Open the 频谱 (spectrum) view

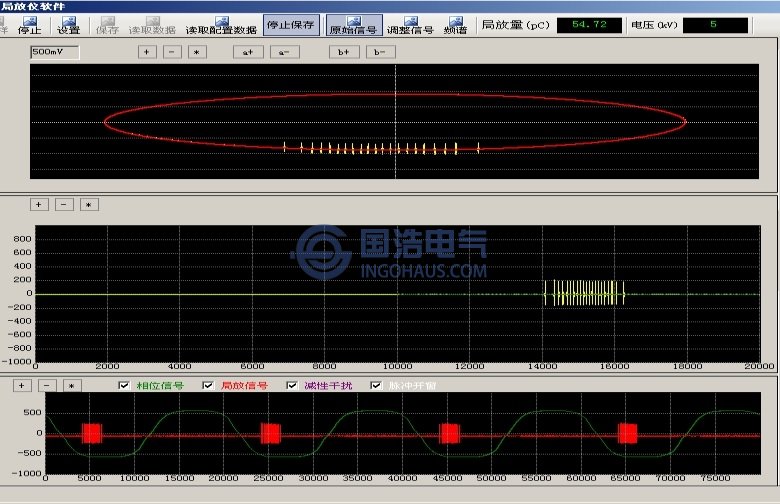coord(455,25)
